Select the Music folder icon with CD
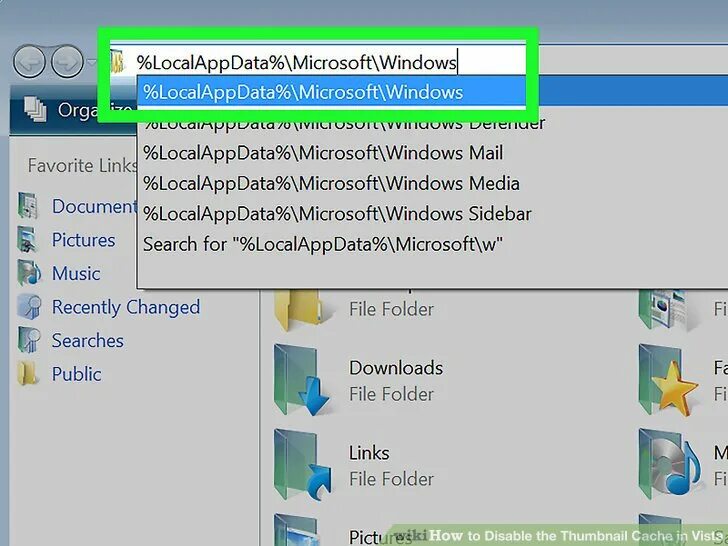The width and height of the screenshot is (728, 546). point(669,465)
